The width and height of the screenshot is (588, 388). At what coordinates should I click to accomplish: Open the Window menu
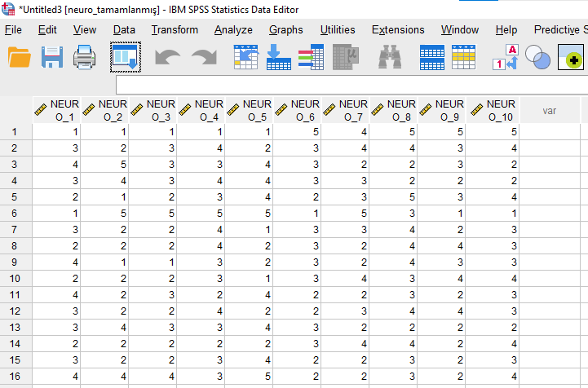tap(460, 29)
